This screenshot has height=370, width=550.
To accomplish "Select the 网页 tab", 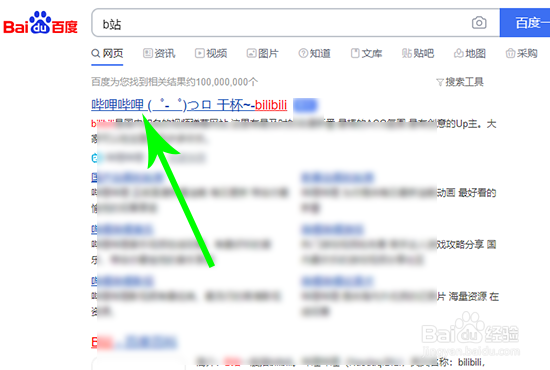I will [x=107, y=54].
